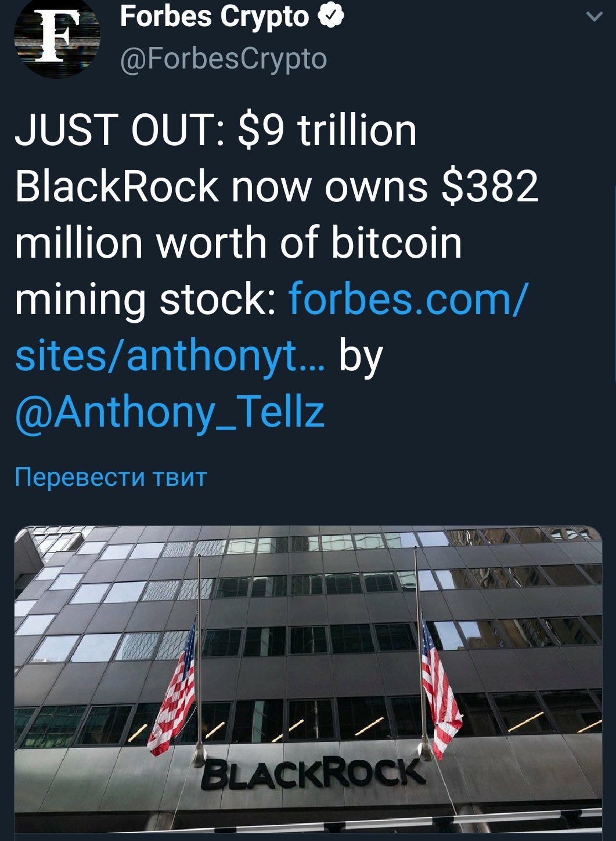
Task: Tap the $9 trillion text in tweet
Action: pyautogui.click(x=328, y=130)
